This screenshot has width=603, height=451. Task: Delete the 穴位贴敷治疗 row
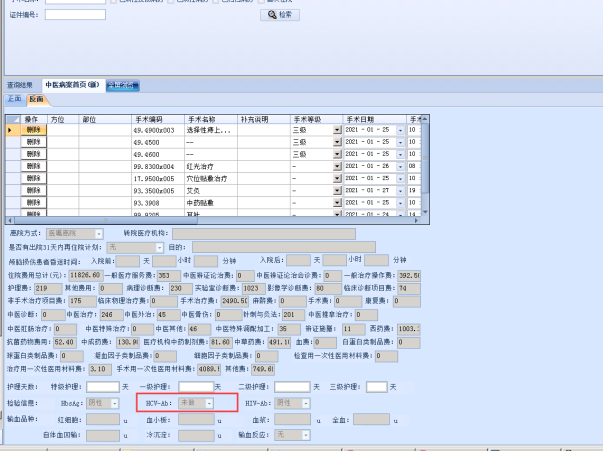[x=33, y=178]
